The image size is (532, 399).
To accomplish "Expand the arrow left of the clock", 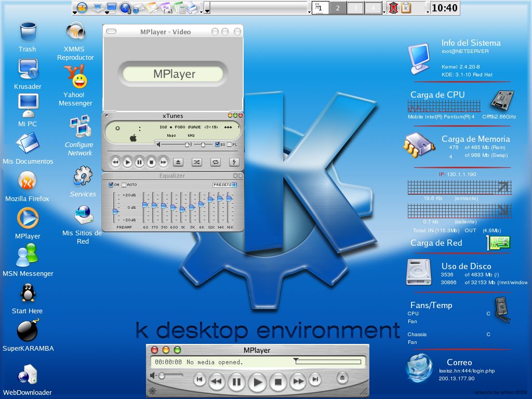I will (x=428, y=12).
